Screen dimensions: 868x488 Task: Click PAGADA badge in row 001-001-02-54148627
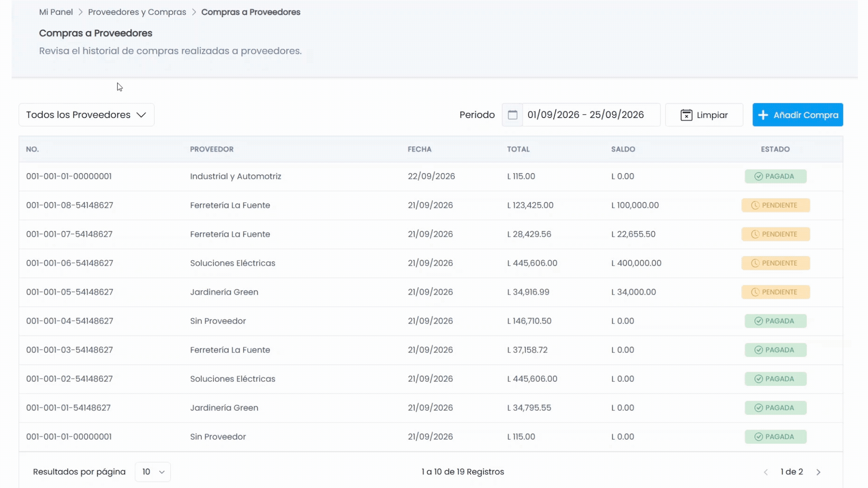775,379
